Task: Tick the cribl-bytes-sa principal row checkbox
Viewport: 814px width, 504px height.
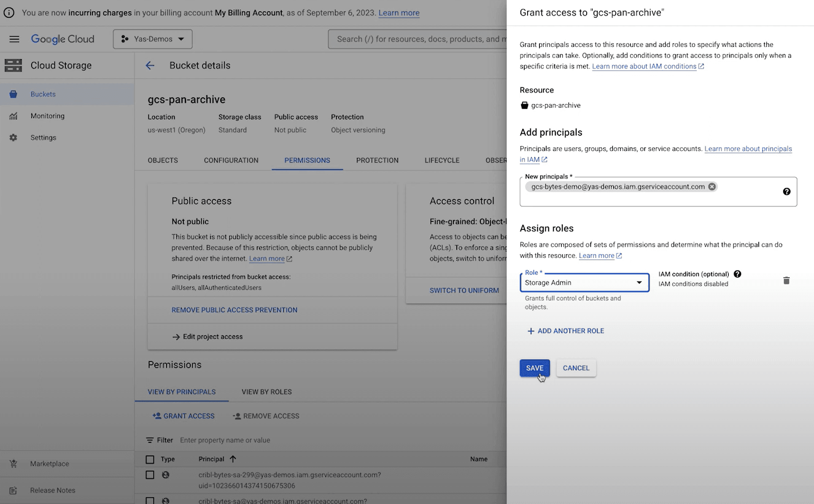Action: click(150, 501)
